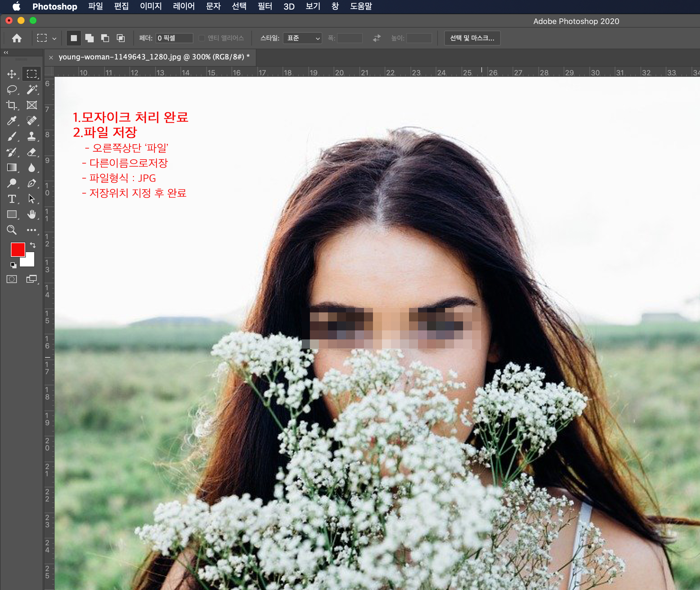Screen dimensions: 700x590
Task: Select the Zoom tool
Action: [12, 230]
